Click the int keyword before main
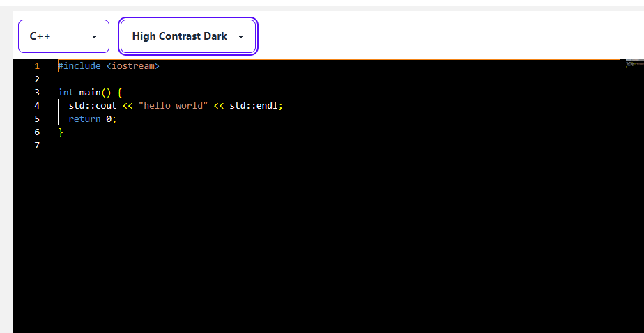Viewport: 644px width, 333px height. 66,93
